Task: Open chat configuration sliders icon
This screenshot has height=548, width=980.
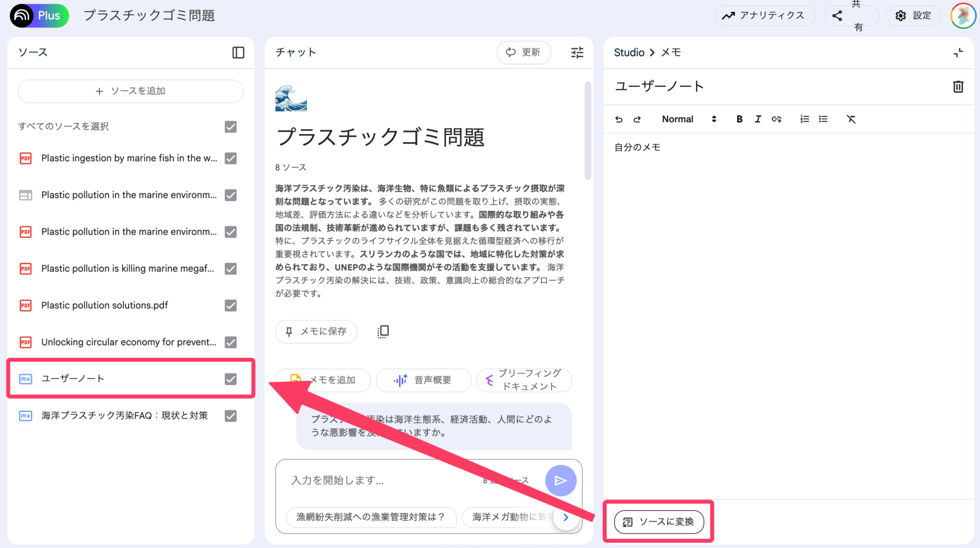Action: point(577,53)
